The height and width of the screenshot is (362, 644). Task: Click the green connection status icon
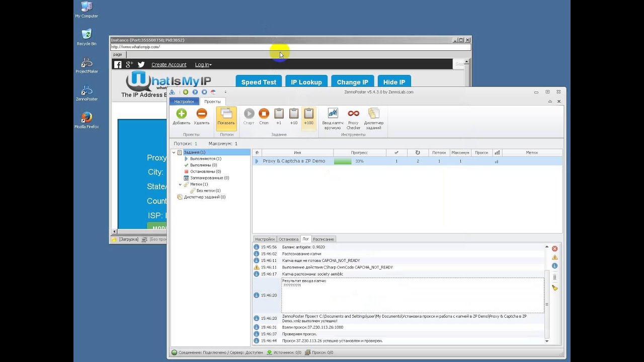click(174, 352)
